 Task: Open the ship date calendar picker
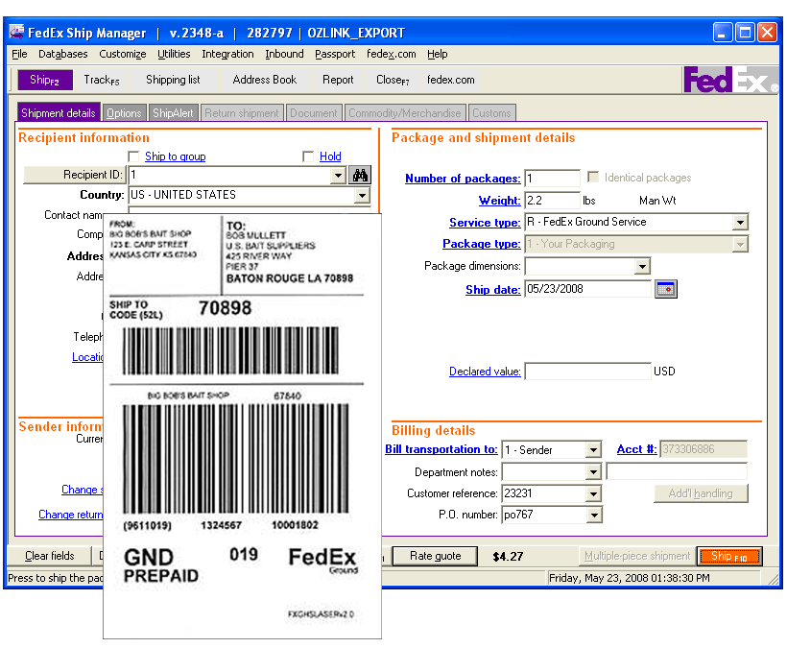[x=665, y=289]
